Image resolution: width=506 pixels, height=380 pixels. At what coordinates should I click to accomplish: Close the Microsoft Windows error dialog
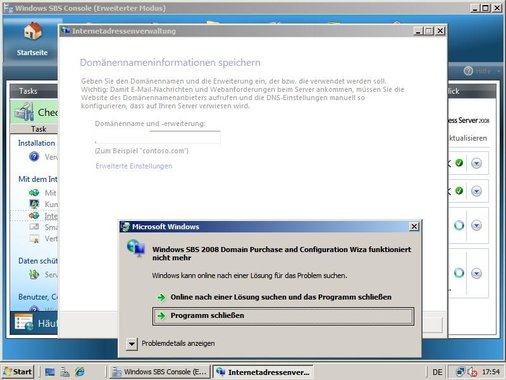[414, 227]
